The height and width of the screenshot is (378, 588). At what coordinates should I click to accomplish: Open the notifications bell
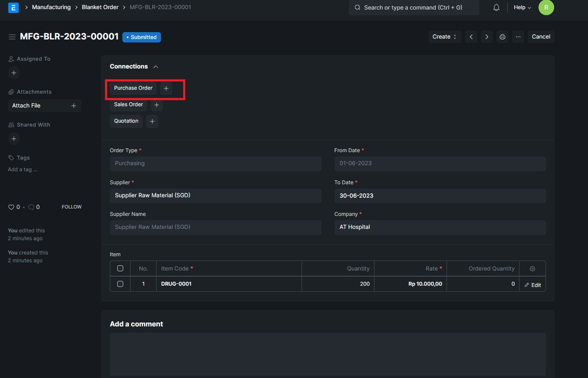click(x=496, y=7)
